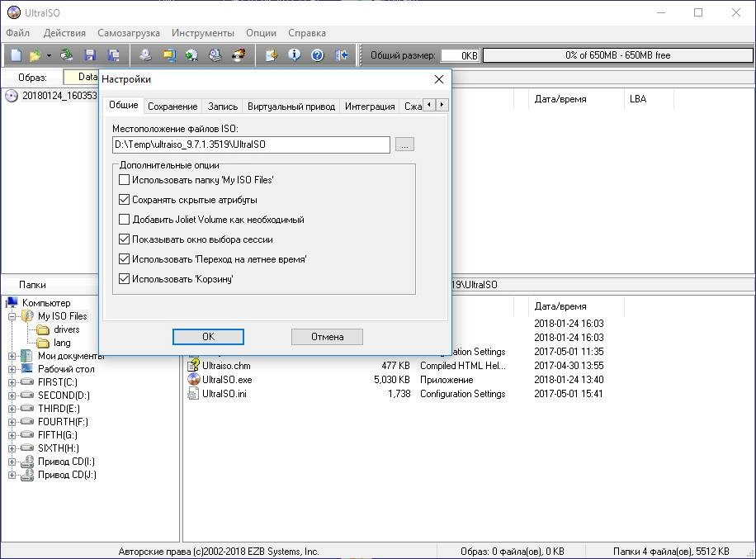
Task: Expand the THIRD(E:) drive node
Action: click(x=12, y=409)
